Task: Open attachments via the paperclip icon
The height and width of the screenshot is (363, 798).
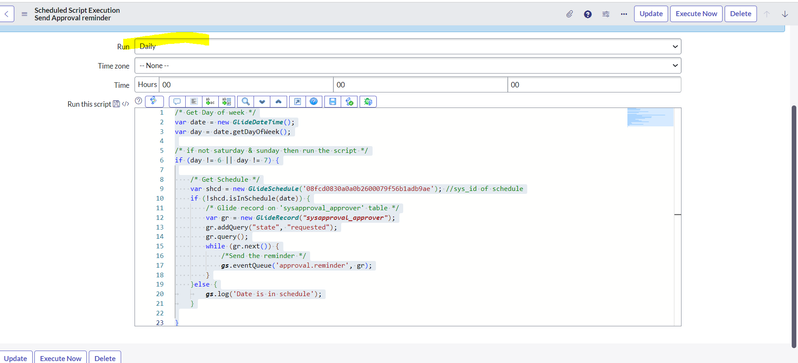Action: [x=570, y=14]
